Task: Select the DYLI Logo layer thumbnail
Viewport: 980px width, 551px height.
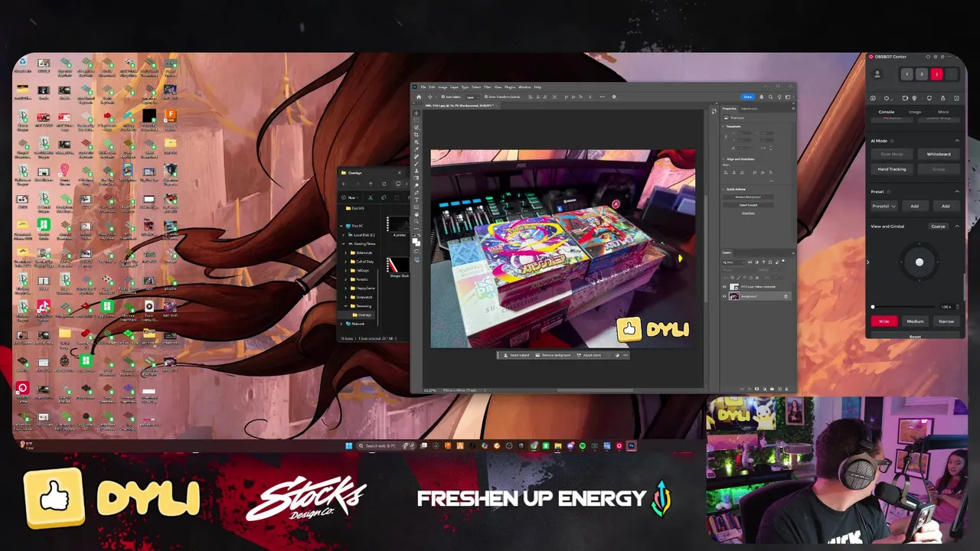Action: pyautogui.click(x=734, y=287)
